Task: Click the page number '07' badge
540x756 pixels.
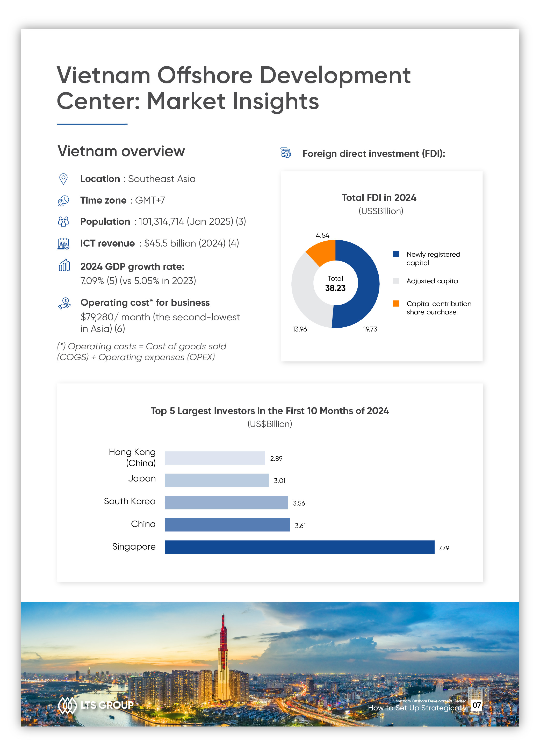Action: (477, 705)
